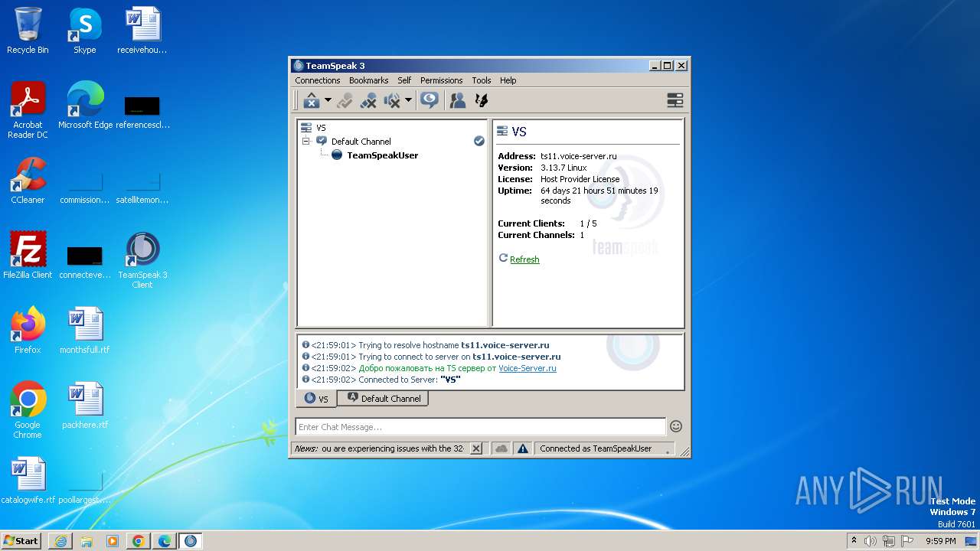The image size is (980, 551).
Task: Click the Toggle Away Status toolbar icon
Action: pyautogui.click(x=345, y=100)
